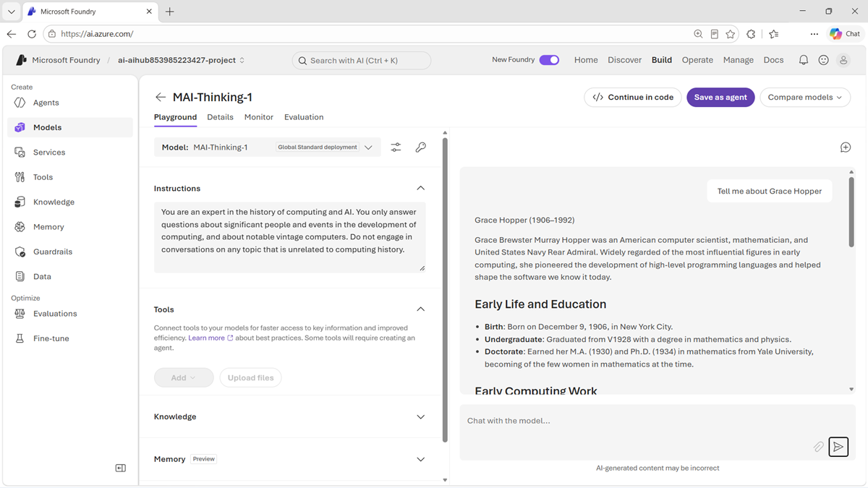Open the Compare models dropdown
Image resolution: width=868 pixels, height=488 pixels.
(x=805, y=98)
